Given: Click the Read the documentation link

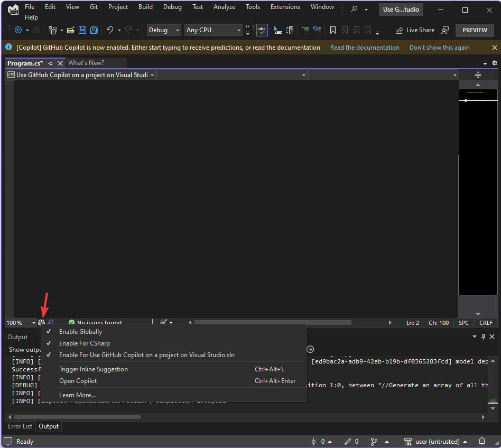Looking at the screenshot, I should [365, 47].
